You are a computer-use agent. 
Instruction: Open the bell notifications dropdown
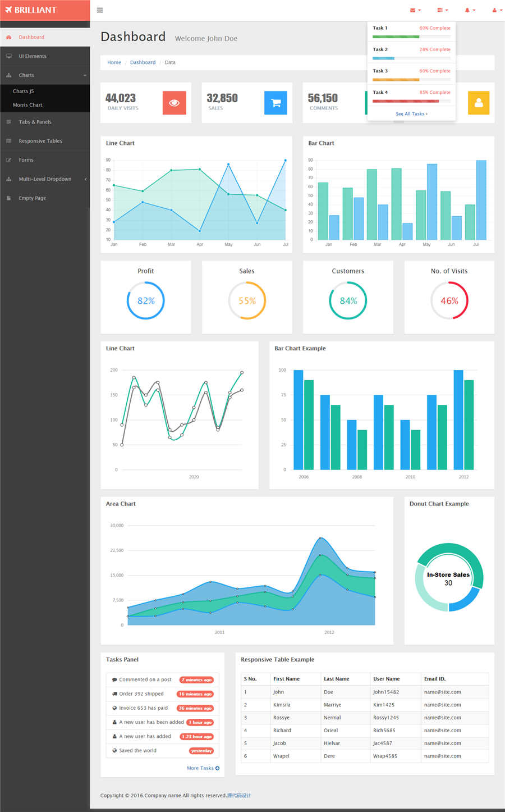pyautogui.click(x=469, y=10)
